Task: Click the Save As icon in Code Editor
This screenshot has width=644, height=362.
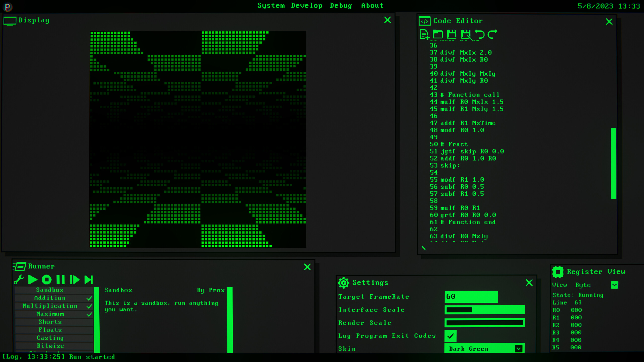Action: pyautogui.click(x=466, y=34)
